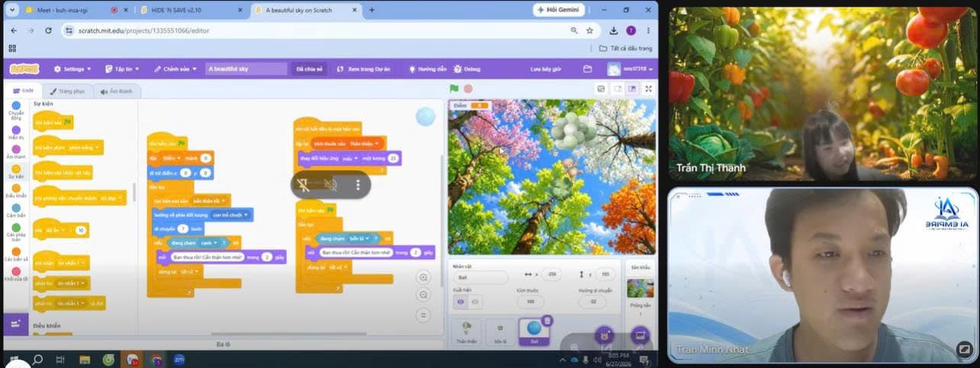Open the Điểm variable dropdown in the set block
Screen dimensions: 980x368
tap(170, 158)
